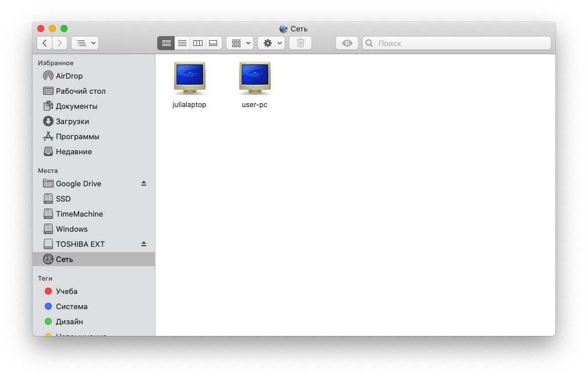
Task: Click the trash delete toolbar button
Action: 300,43
